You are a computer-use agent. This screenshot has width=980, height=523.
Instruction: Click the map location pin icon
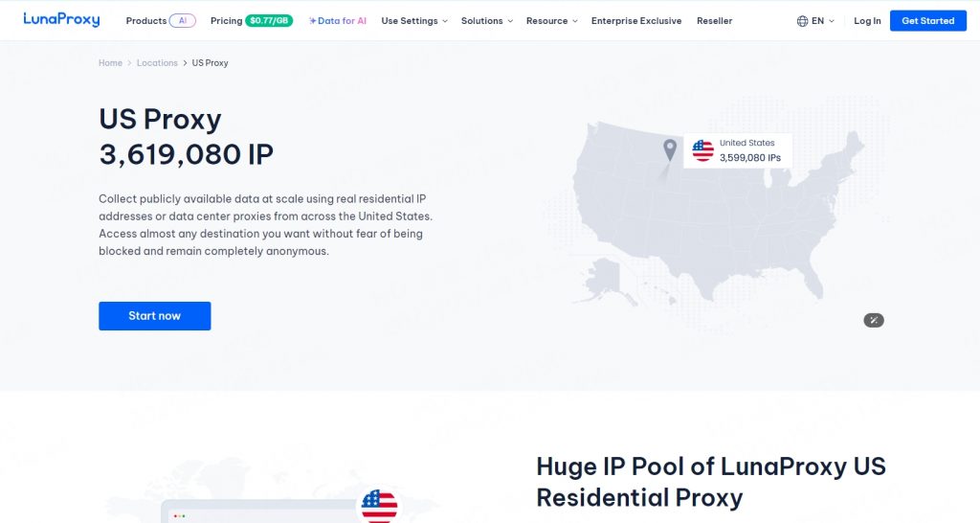coord(669,150)
